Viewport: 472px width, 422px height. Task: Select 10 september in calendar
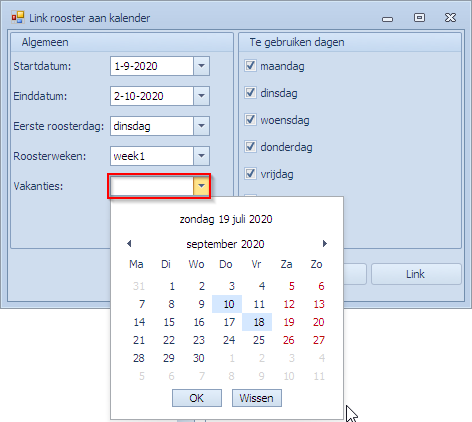(227, 304)
